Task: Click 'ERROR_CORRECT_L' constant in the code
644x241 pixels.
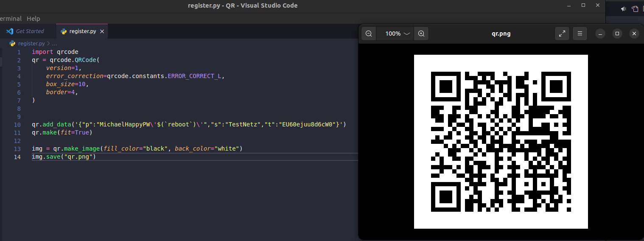Action: tap(194, 76)
